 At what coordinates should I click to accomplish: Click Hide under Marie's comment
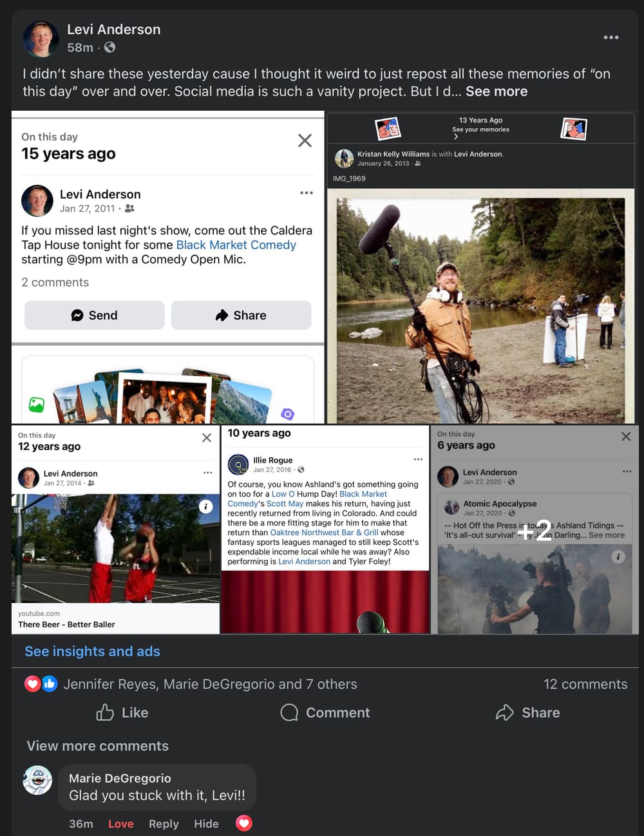(206, 824)
